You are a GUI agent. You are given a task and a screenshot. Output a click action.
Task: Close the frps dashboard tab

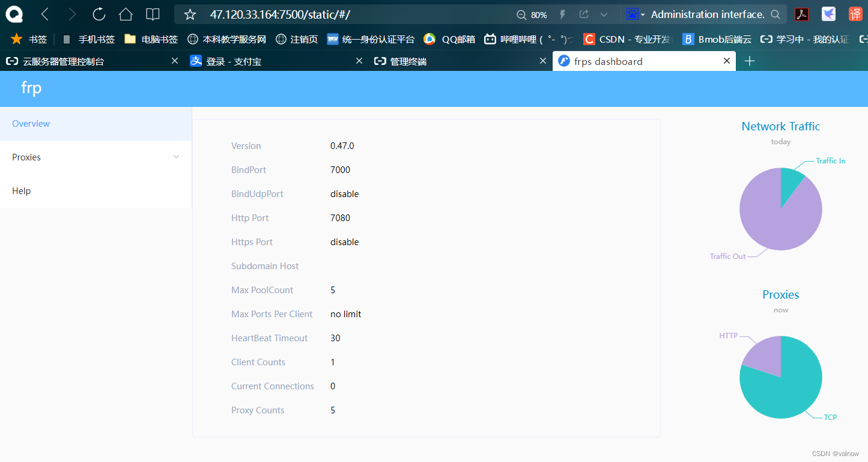pyautogui.click(x=727, y=61)
